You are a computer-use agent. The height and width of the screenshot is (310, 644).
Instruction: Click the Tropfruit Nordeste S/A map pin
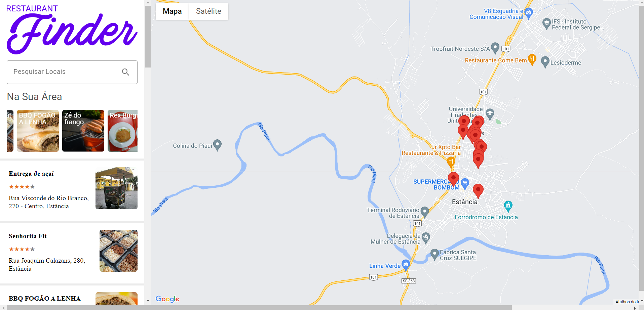pyautogui.click(x=495, y=48)
